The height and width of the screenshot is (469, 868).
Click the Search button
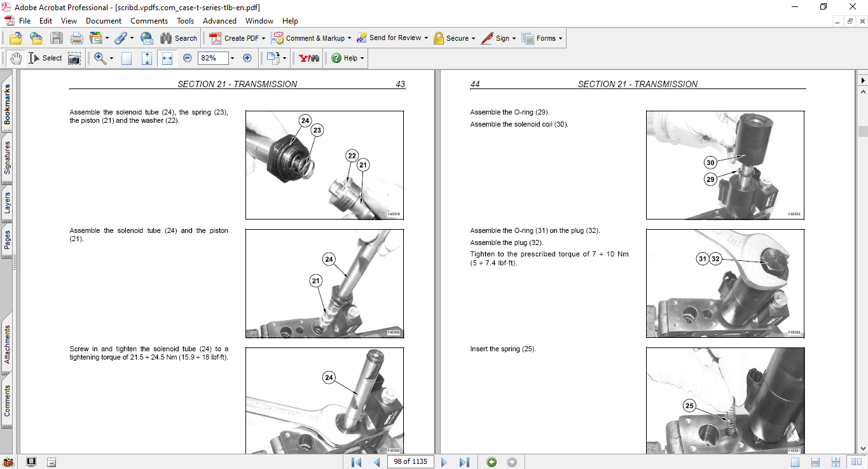tap(179, 38)
